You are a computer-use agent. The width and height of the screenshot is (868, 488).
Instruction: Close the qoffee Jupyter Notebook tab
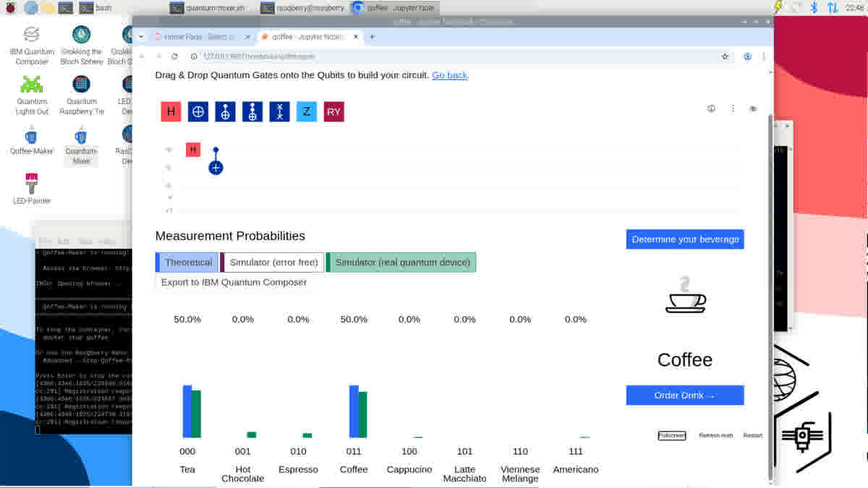[356, 36]
